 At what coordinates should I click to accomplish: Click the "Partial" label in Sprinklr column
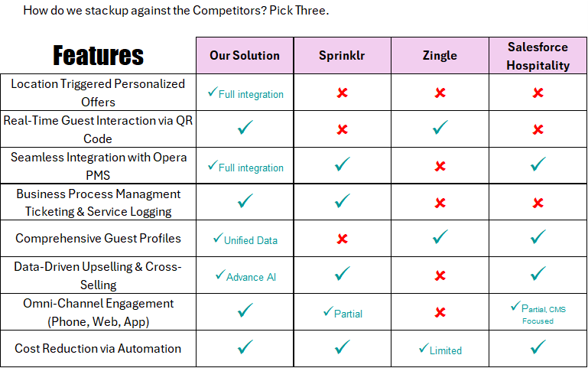347,314
